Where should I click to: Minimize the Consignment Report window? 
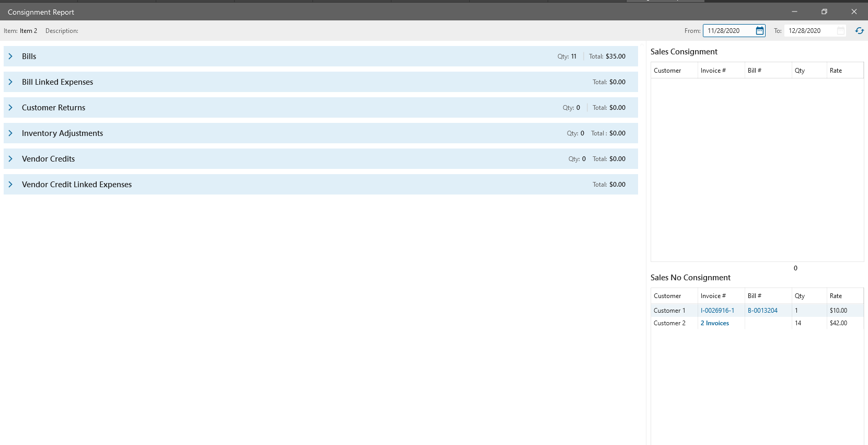point(794,12)
